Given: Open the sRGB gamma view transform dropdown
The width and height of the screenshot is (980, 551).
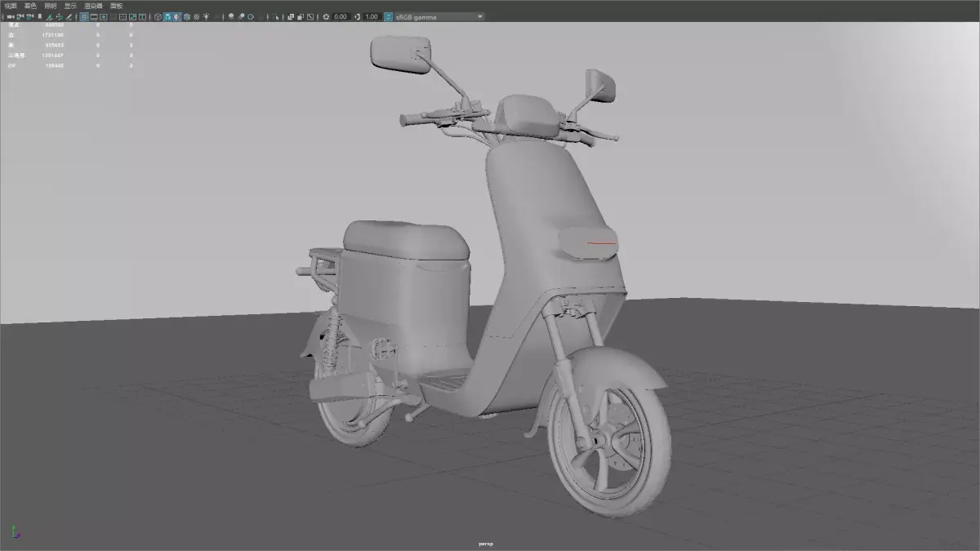Looking at the screenshot, I should click(x=439, y=16).
